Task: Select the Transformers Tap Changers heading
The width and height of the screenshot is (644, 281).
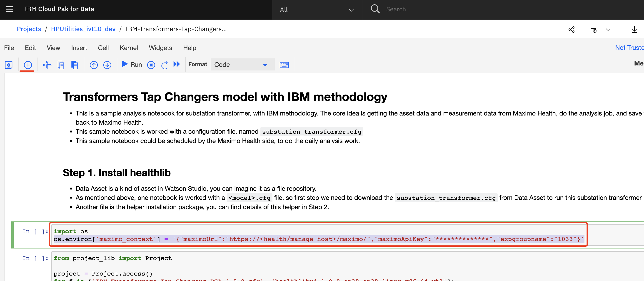Action: point(225,97)
